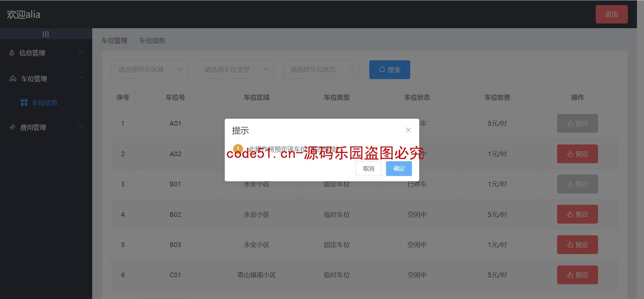Click 预定 for parking space A02
This screenshot has height=299, width=644.
[x=577, y=154]
